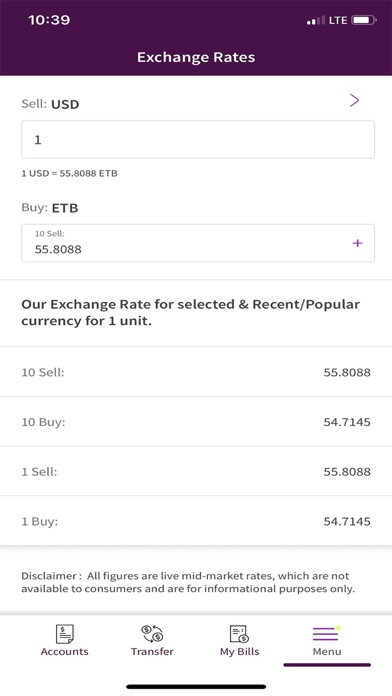Open the Buy ETB rate dropdown box
This screenshot has width=392, height=696.
198,243
